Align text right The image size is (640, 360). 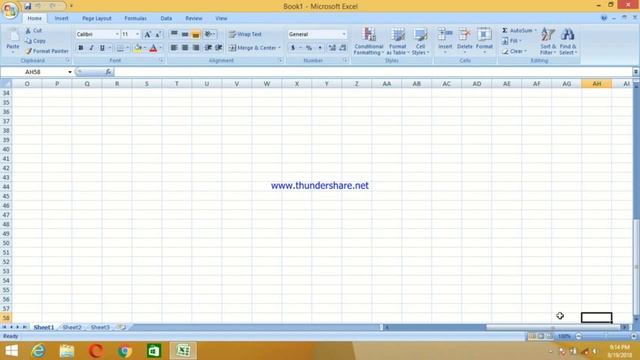(196, 48)
